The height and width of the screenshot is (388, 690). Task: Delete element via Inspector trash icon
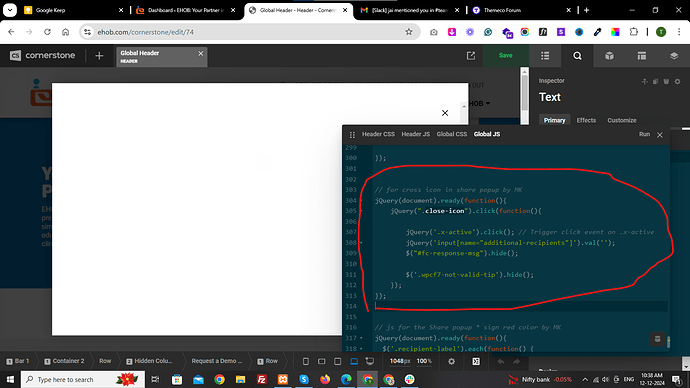(x=666, y=81)
